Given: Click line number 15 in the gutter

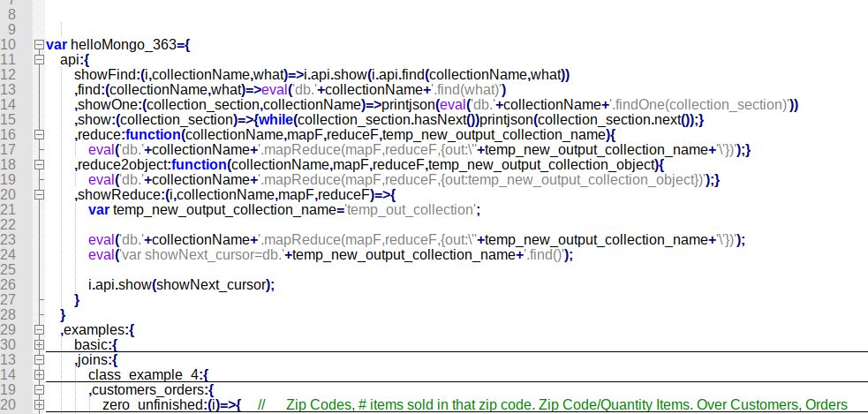Looking at the screenshot, I should click(x=10, y=119).
